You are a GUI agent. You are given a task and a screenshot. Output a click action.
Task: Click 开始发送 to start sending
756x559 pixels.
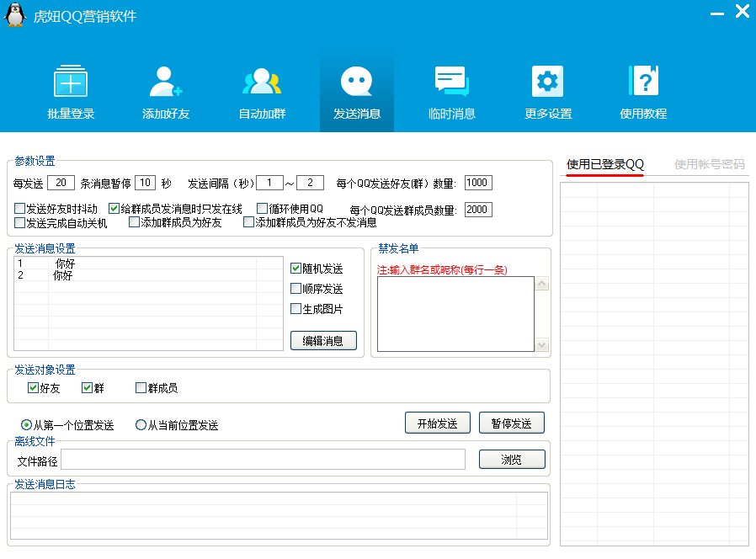click(x=437, y=423)
